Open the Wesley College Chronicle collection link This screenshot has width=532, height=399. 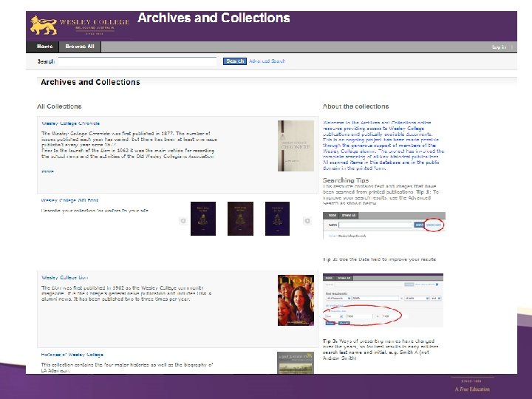click(71, 123)
